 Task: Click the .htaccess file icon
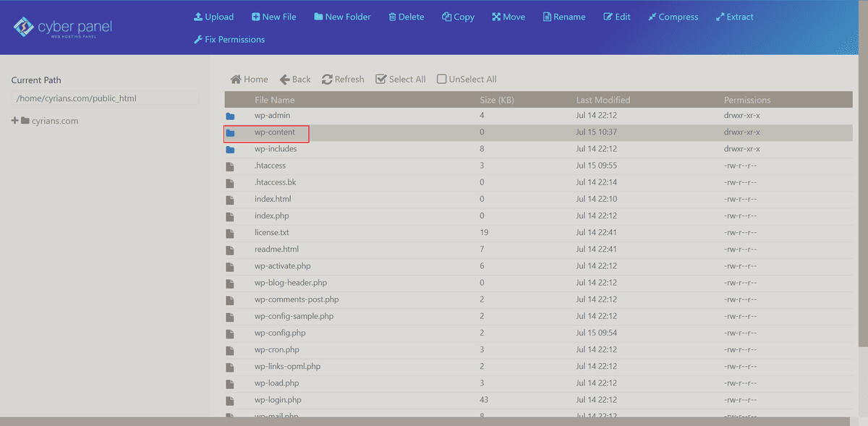(x=230, y=166)
